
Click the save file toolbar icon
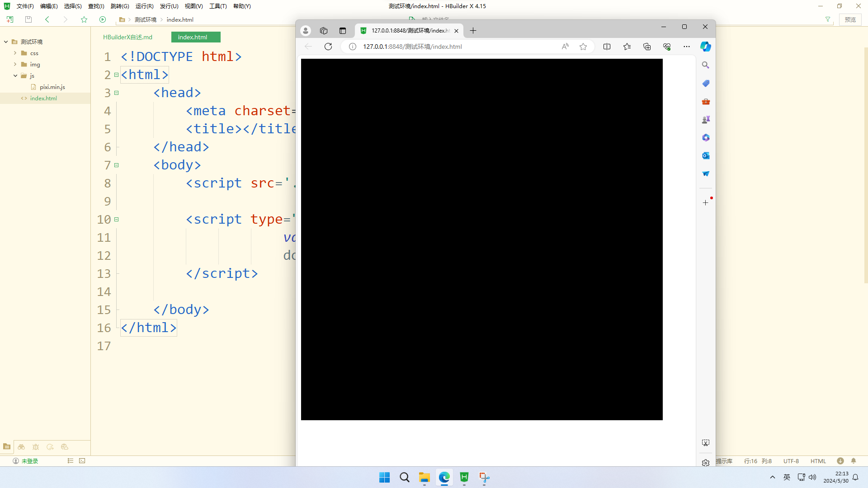coord(28,19)
